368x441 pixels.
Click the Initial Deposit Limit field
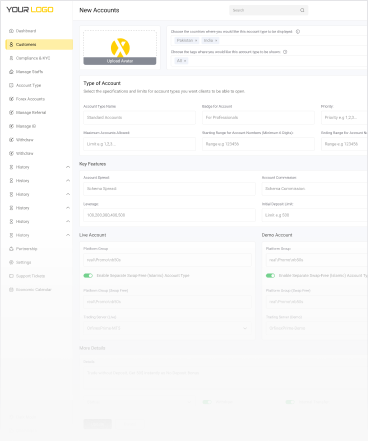tap(315, 215)
